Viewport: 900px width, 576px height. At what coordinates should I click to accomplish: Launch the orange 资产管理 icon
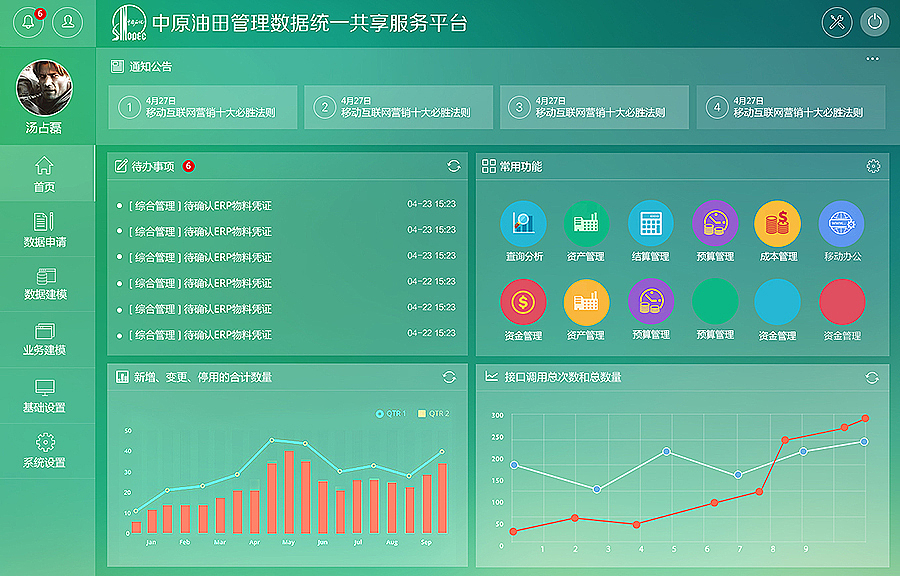tap(586, 302)
